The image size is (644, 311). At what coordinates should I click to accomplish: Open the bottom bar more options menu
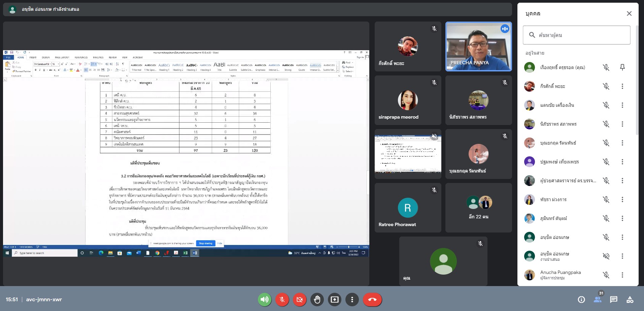[x=352, y=300]
